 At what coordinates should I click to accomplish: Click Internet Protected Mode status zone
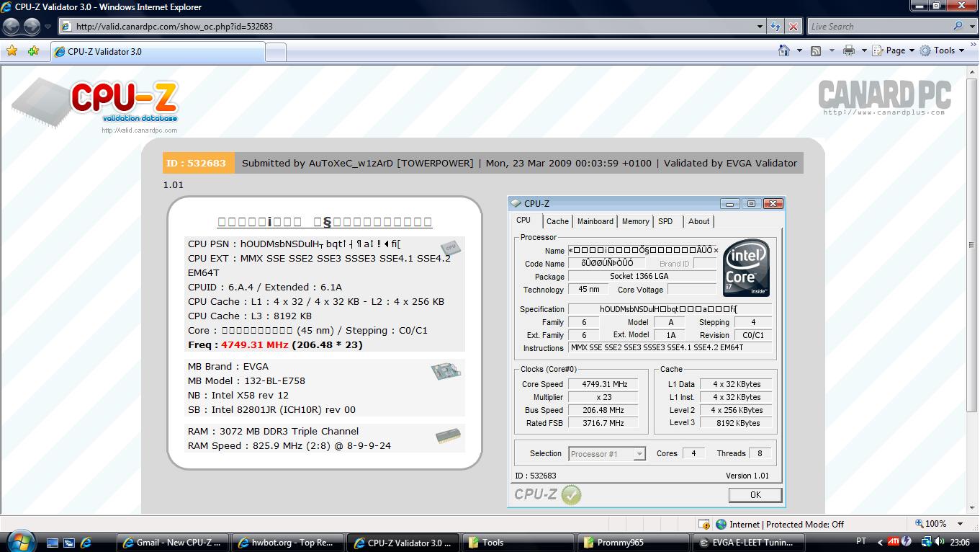(x=780, y=524)
